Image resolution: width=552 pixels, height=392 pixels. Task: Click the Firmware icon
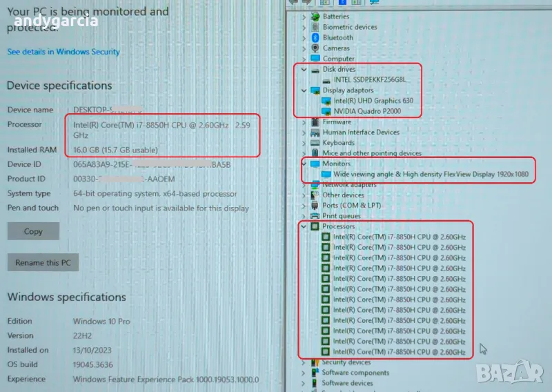tap(315, 122)
